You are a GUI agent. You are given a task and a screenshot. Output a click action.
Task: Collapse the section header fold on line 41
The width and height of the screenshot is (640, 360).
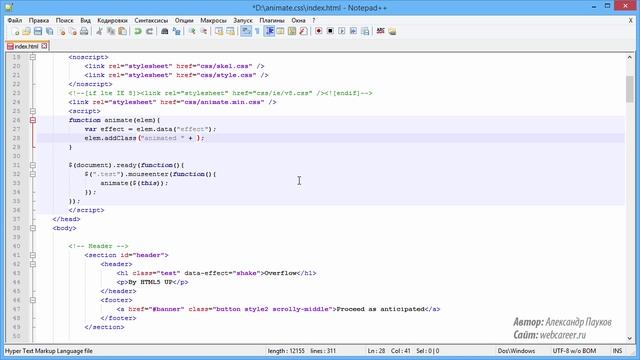(x=33, y=255)
